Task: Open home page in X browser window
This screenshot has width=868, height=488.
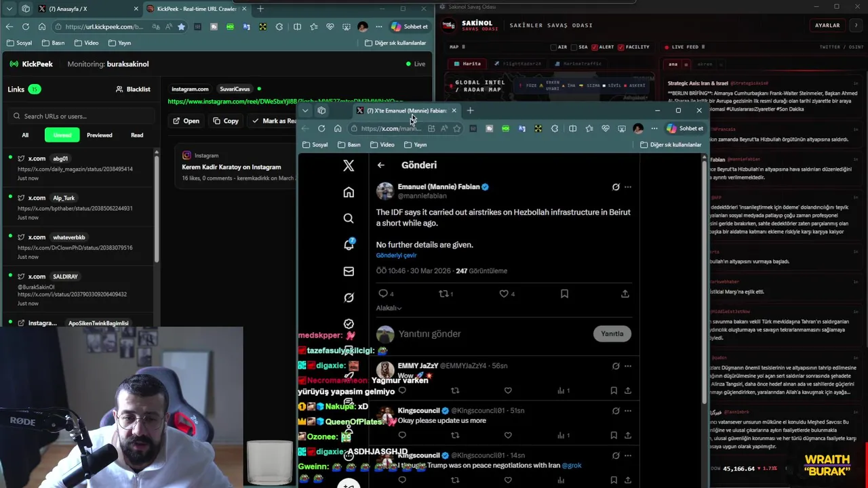Action: [x=338, y=129]
